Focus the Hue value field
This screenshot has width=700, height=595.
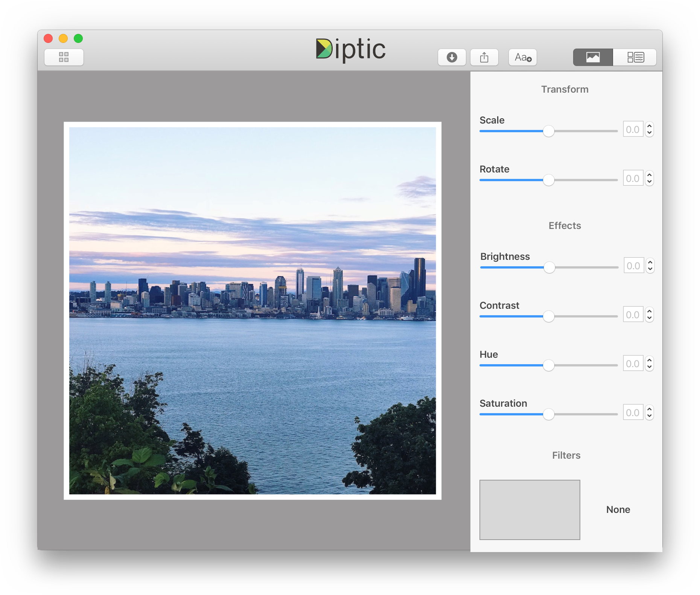tap(633, 363)
